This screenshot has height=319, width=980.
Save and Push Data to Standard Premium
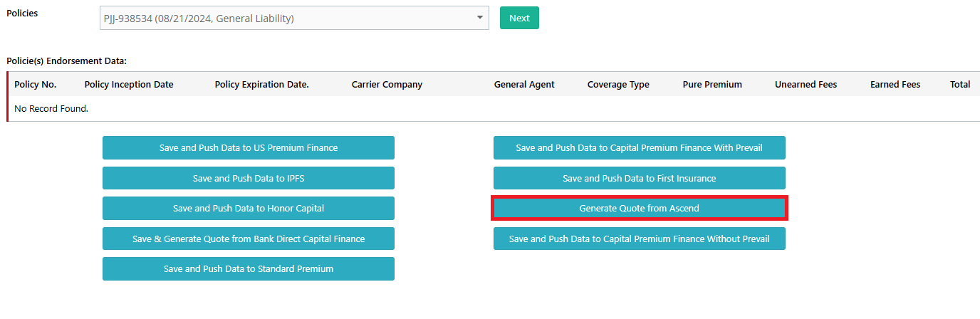pyautogui.click(x=249, y=268)
